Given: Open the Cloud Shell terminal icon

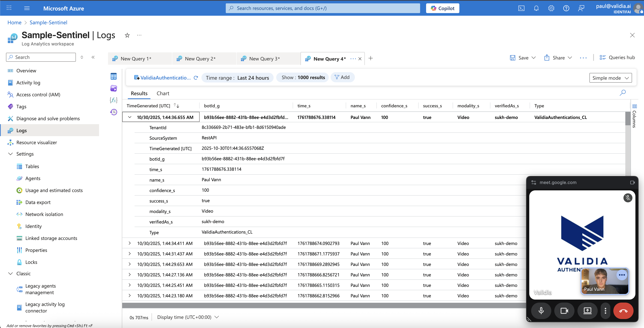Looking at the screenshot, I should [x=521, y=8].
